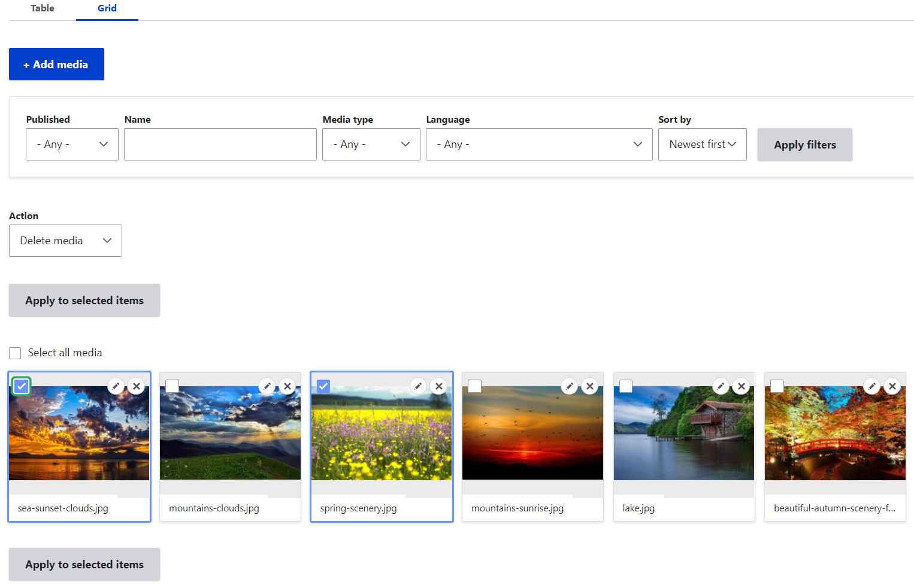The height and width of the screenshot is (588, 914).
Task: Change the Sort by dropdown from Newest first
Action: pyautogui.click(x=702, y=144)
